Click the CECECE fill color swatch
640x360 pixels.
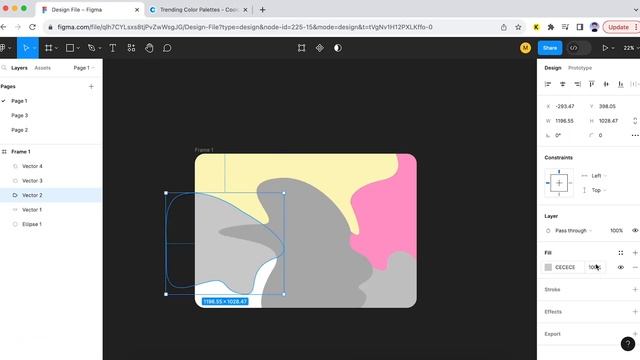[x=548, y=267]
